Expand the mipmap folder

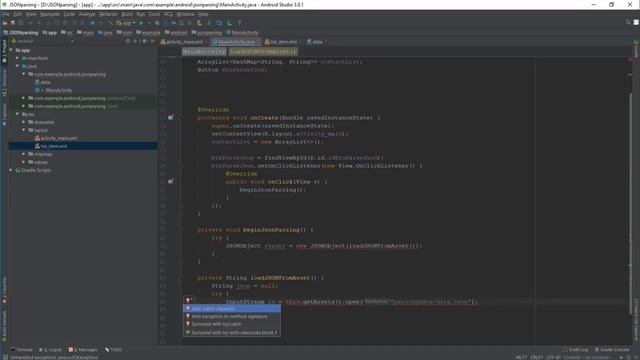coord(24,154)
